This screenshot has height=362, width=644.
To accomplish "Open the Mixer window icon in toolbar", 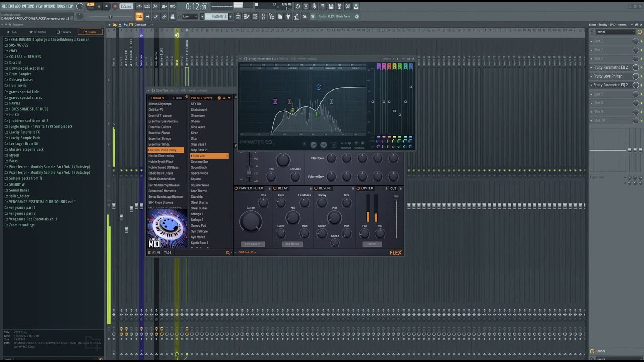I will (263, 16).
